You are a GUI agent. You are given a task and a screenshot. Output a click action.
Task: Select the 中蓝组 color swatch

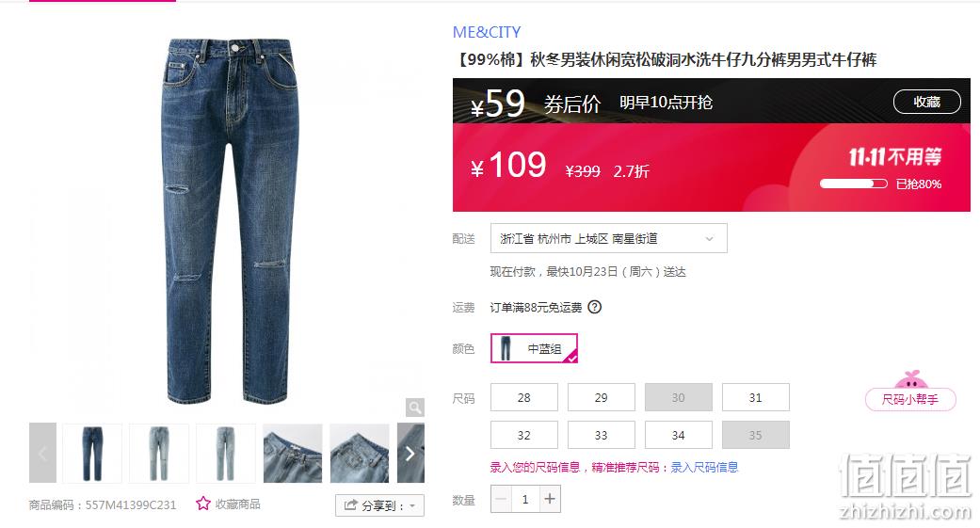pyautogui.click(x=534, y=348)
